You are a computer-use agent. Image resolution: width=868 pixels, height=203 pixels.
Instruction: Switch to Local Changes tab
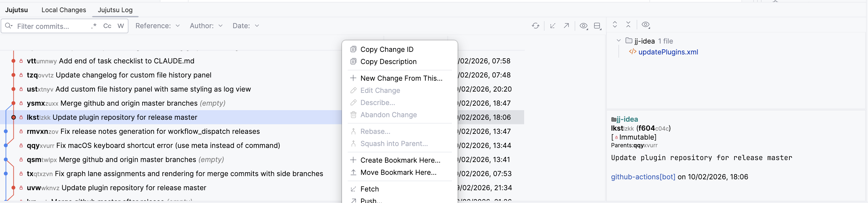[x=64, y=10]
